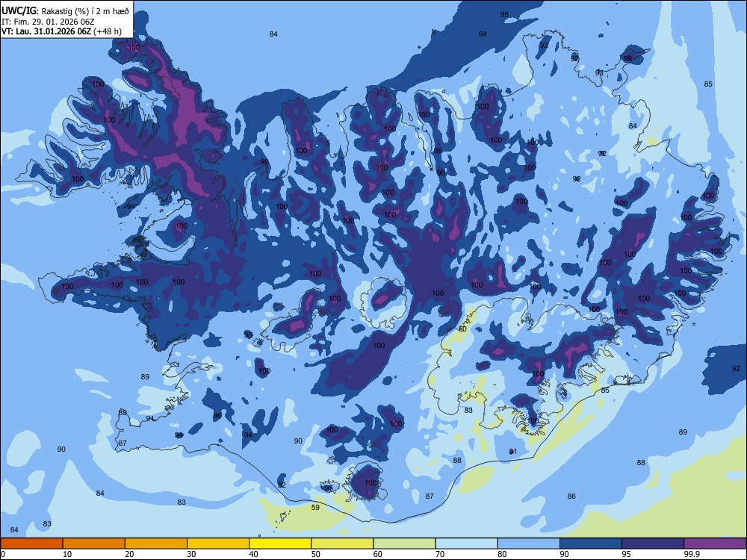The width and height of the screenshot is (747, 560).
Task: Click the '0' legend tick label
Action: click(x=3, y=554)
